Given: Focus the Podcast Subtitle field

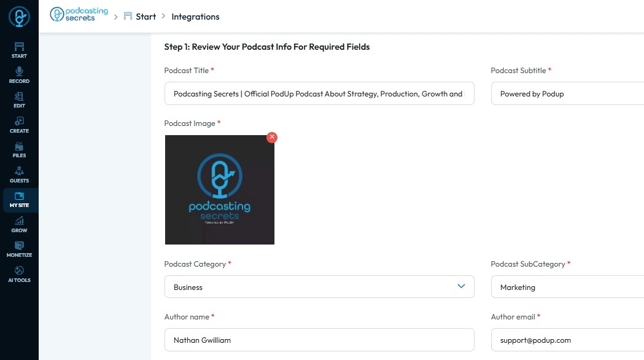Looking at the screenshot, I should click(x=567, y=94).
